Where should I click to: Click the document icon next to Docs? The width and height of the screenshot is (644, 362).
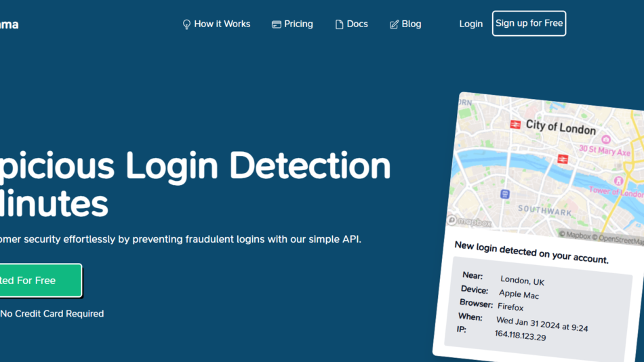click(x=340, y=24)
